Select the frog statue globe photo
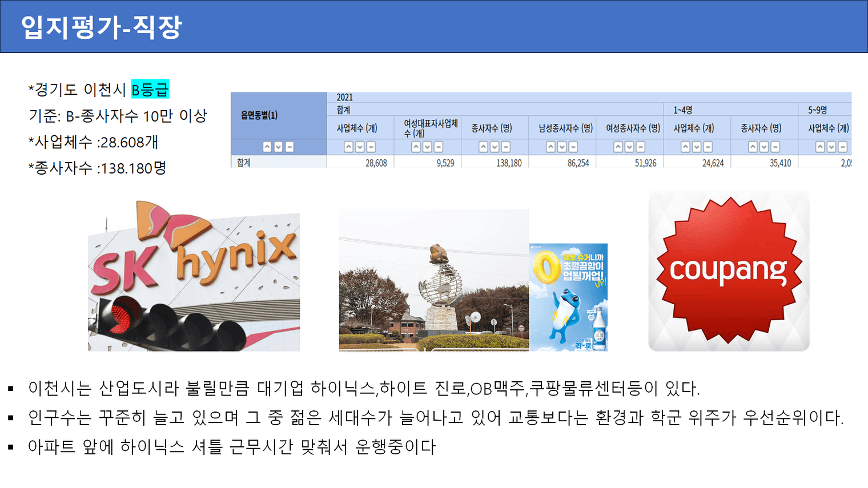868x488 pixels. (x=434, y=280)
